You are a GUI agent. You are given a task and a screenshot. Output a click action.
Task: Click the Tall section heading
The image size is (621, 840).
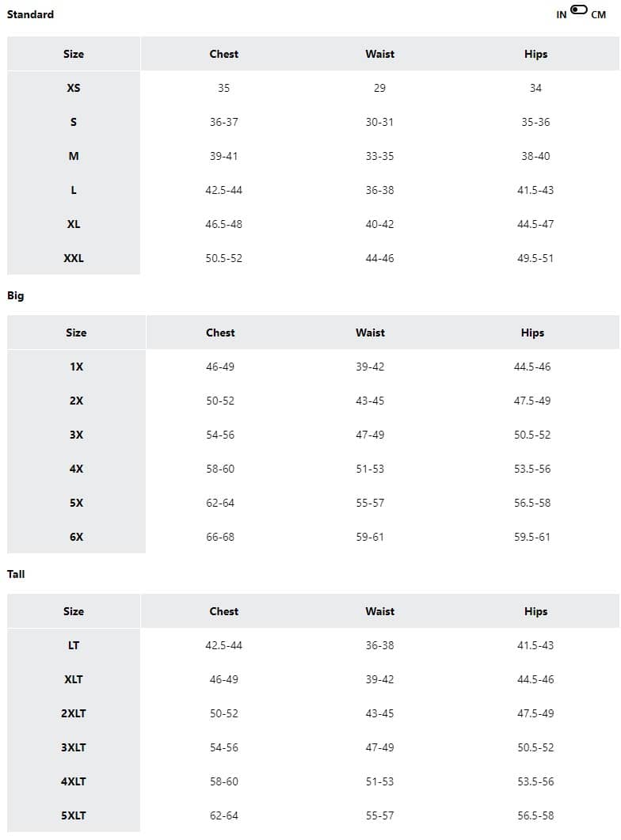[16, 574]
